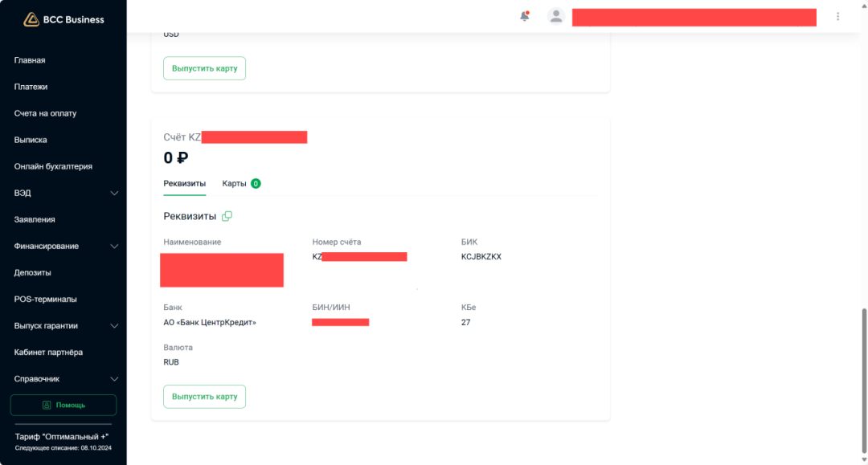
Task: Open the Выписка statement page
Action: (x=31, y=140)
